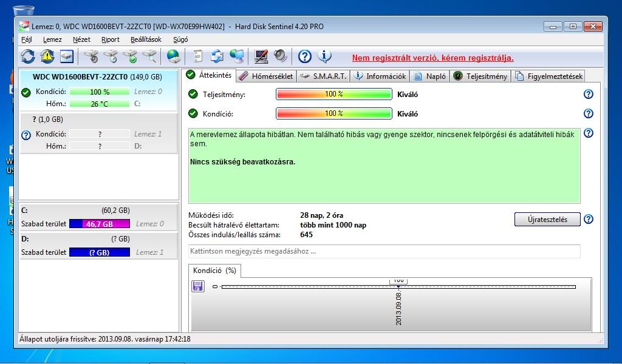Click the floppy save icon in the chart
This screenshot has height=364, width=622.
pos(198,286)
